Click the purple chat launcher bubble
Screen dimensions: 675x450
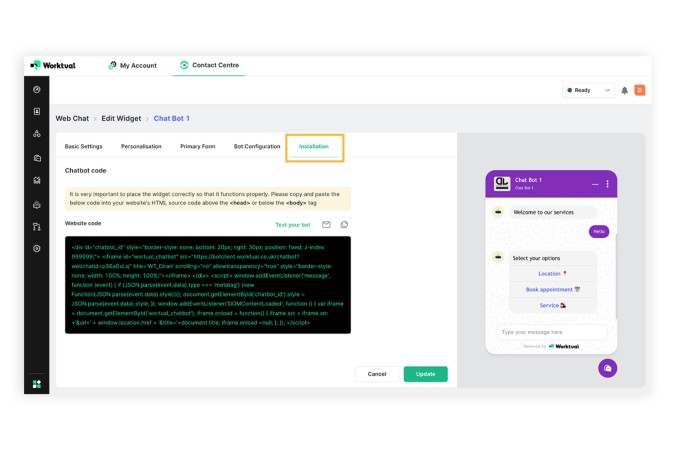pyautogui.click(x=607, y=368)
